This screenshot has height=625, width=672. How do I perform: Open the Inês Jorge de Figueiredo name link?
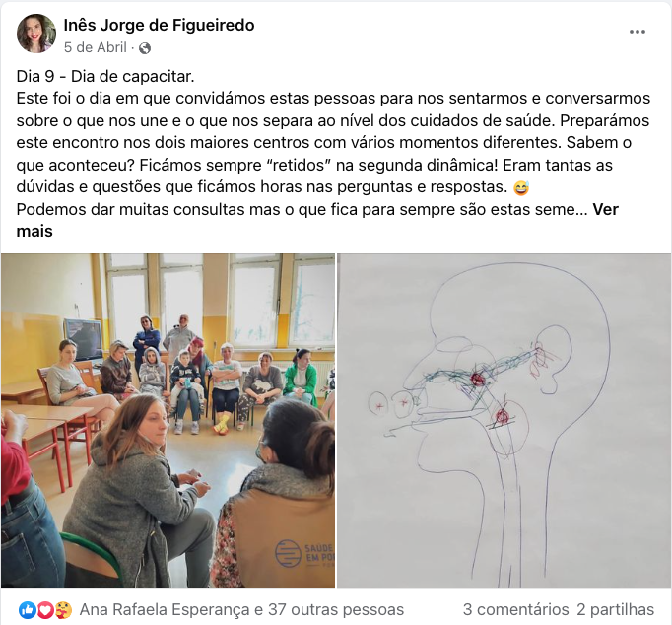click(159, 25)
